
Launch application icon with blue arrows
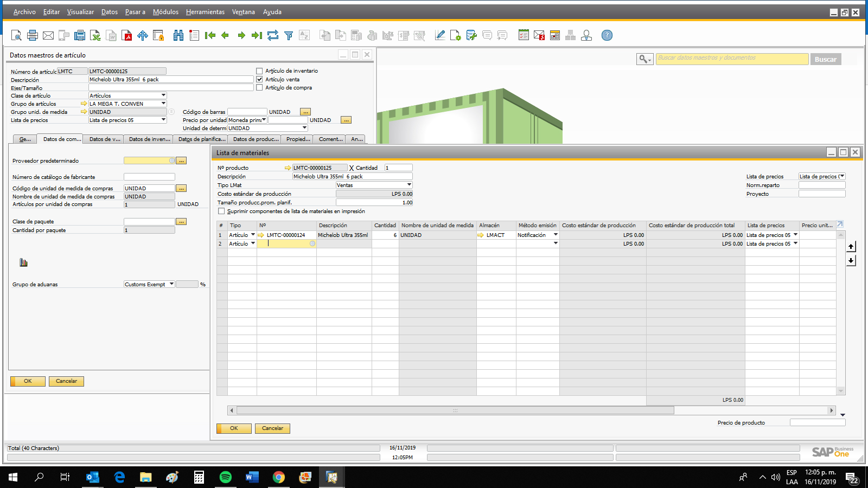click(143, 35)
